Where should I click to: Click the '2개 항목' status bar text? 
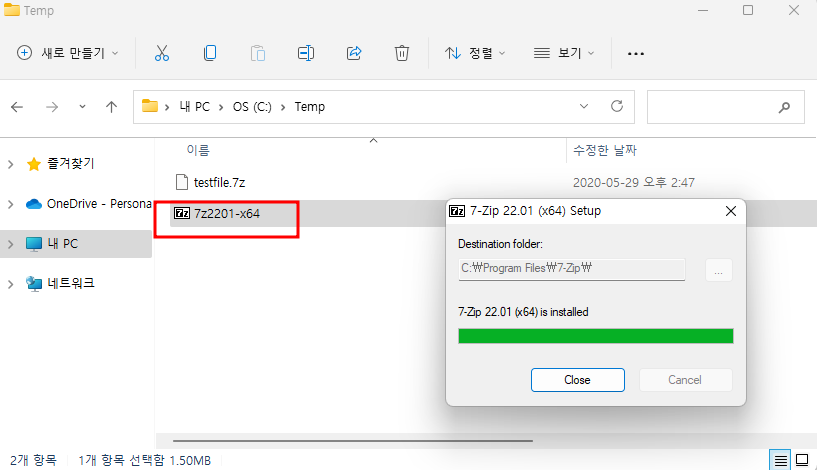coord(33,460)
